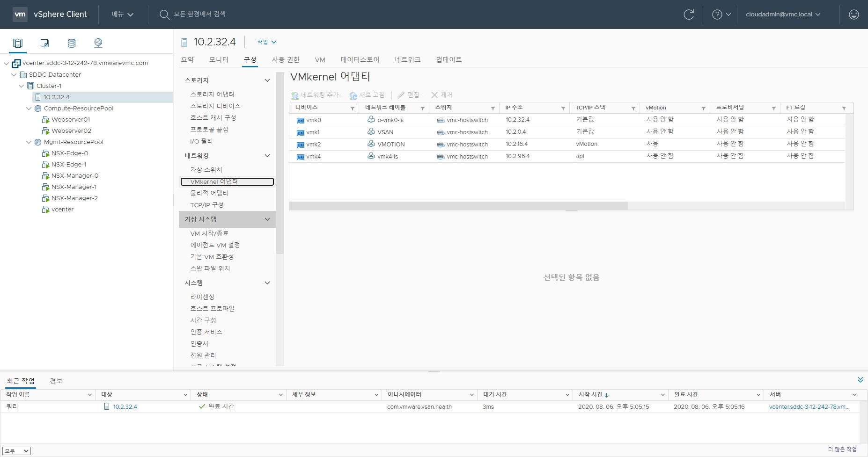Select the vmk4 row IP 10.2.96.4
Image resolution: width=868 pixels, height=457 pixels.
tap(517, 156)
